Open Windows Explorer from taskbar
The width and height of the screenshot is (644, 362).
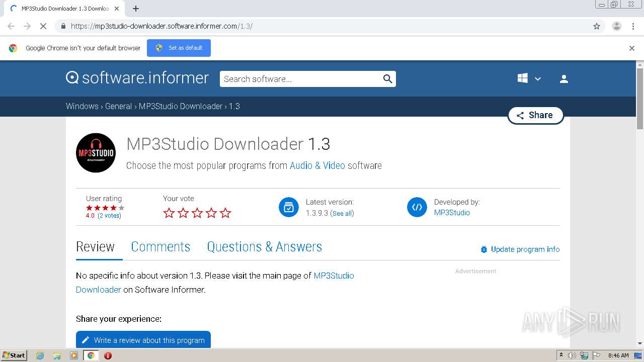[x=57, y=355]
